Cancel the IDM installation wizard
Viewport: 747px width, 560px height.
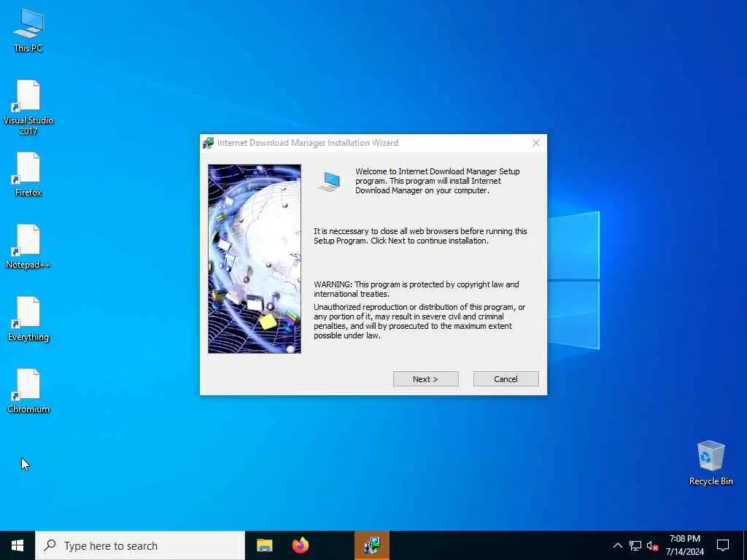click(506, 379)
